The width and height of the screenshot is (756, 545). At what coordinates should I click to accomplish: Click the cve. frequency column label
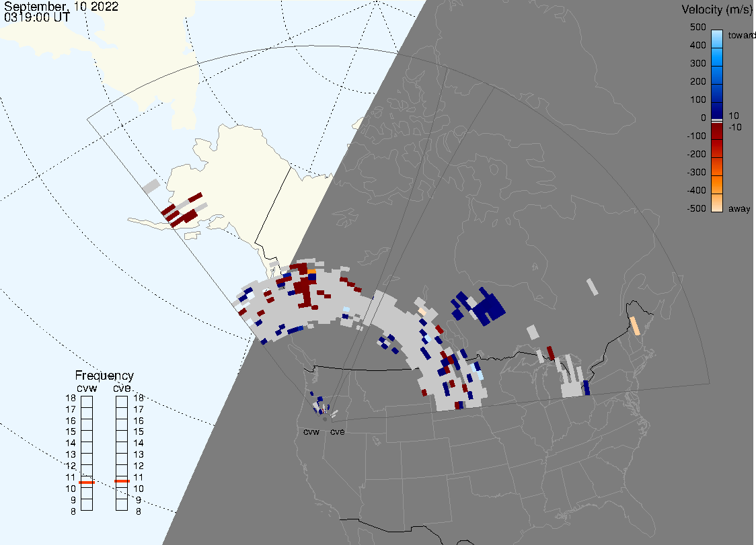tap(122, 388)
